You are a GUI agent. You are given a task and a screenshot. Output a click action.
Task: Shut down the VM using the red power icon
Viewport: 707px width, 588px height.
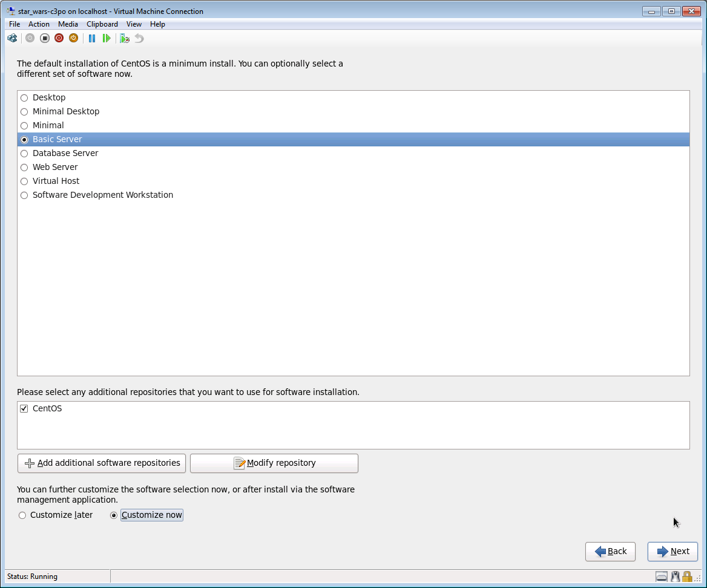click(59, 38)
